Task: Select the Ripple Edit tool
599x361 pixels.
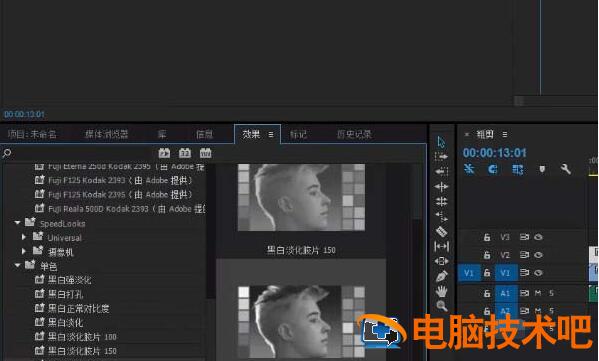Action: [441, 186]
